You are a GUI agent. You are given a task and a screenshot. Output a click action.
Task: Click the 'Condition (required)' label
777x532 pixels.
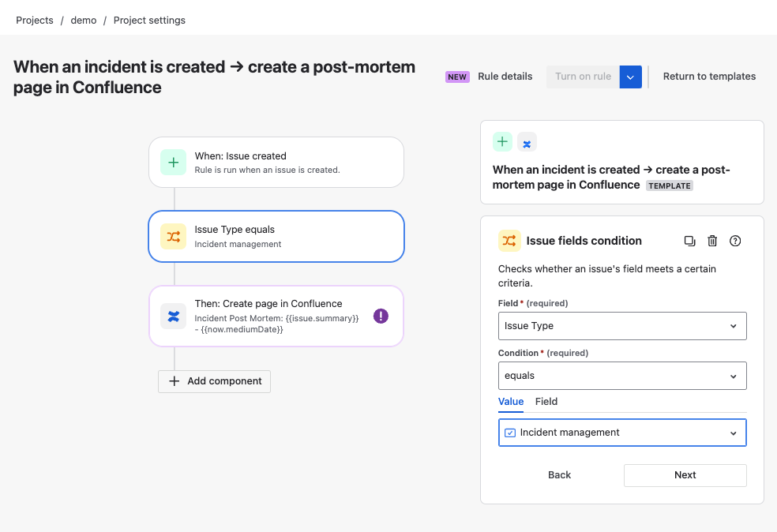pos(543,353)
